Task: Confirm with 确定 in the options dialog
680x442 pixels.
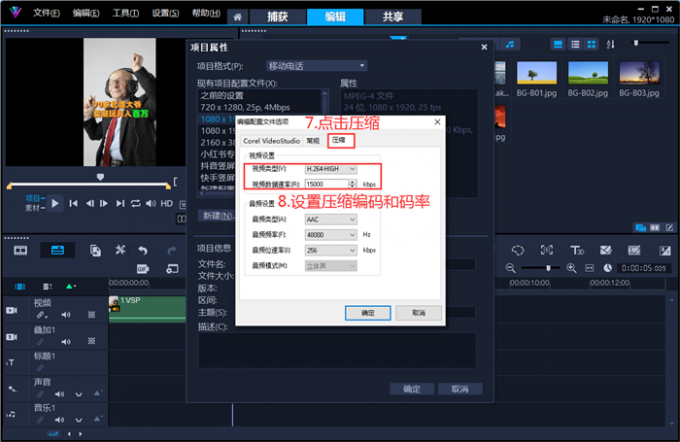Action: coord(368,313)
